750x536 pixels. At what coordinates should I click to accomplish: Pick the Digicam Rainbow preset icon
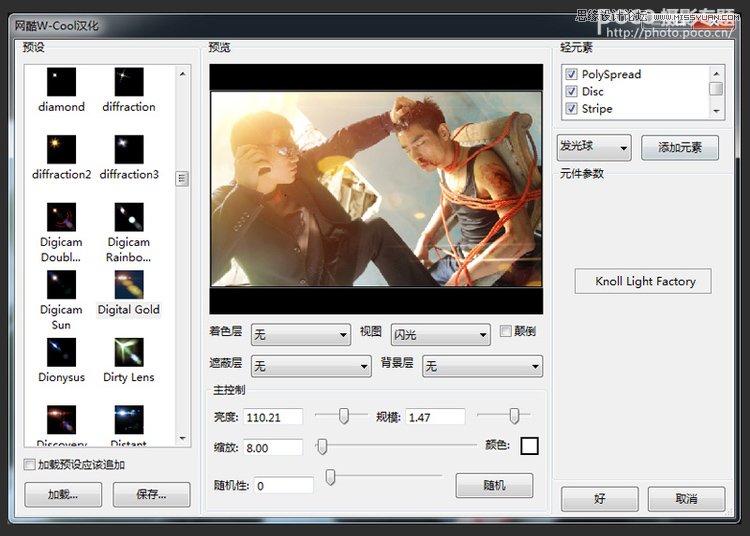coord(129,217)
